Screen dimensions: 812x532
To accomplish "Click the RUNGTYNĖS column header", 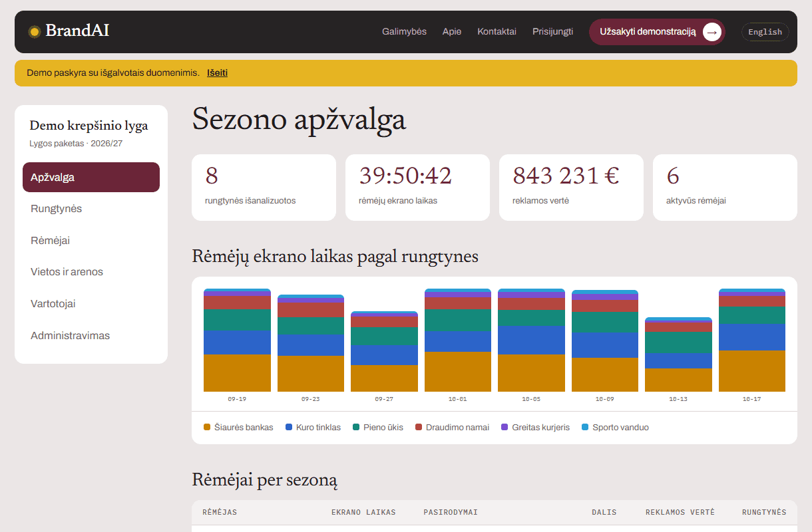I will pos(764,513).
